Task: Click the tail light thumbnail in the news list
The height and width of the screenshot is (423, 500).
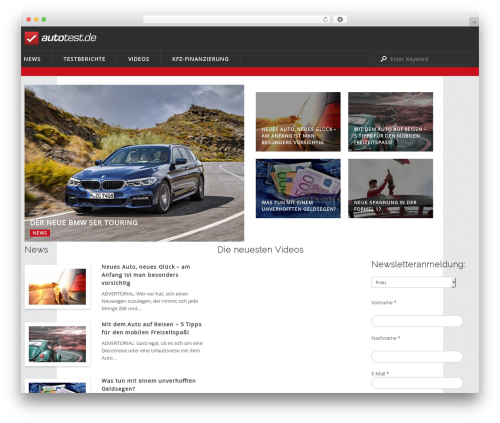Action: point(57,287)
